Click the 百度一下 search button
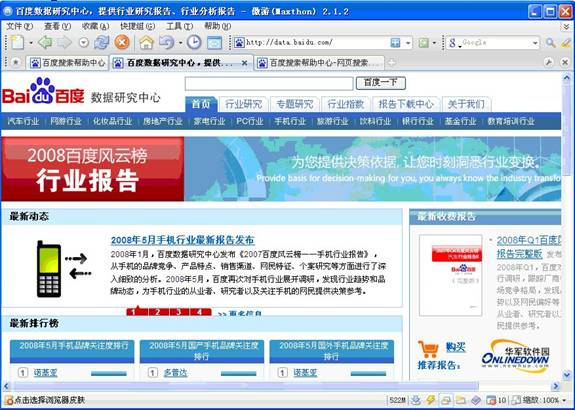Image resolution: width=575 pixels, height=410 pixels. [381, 83]
